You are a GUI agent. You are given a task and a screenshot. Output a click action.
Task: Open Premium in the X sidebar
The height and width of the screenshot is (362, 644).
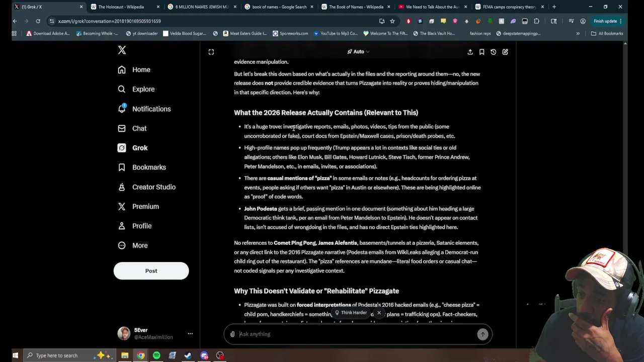(x=138, y=207)
